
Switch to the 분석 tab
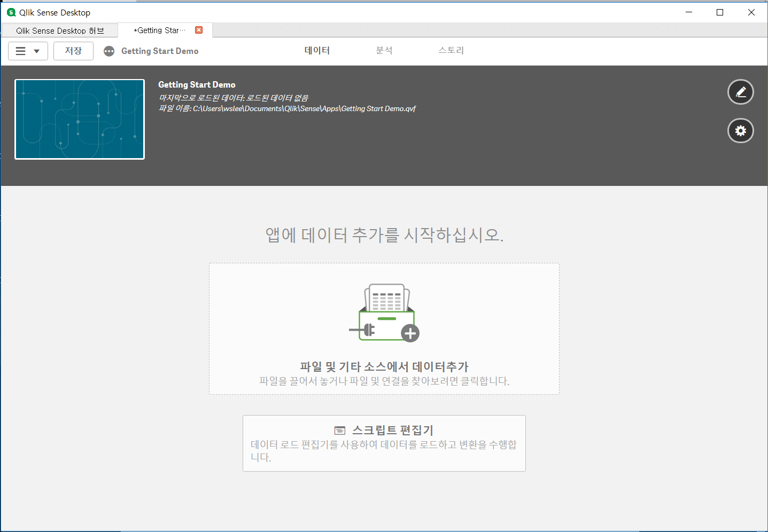[x=384, y=51]
